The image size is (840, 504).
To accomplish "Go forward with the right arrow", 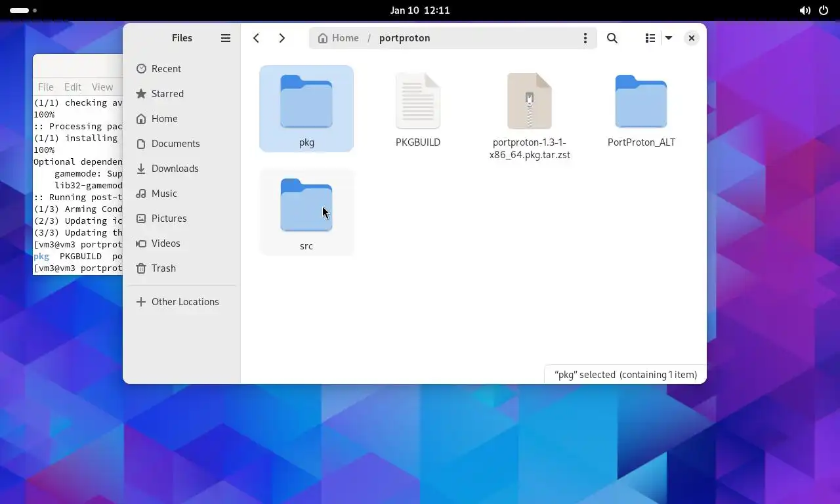I will coord(282,38).
